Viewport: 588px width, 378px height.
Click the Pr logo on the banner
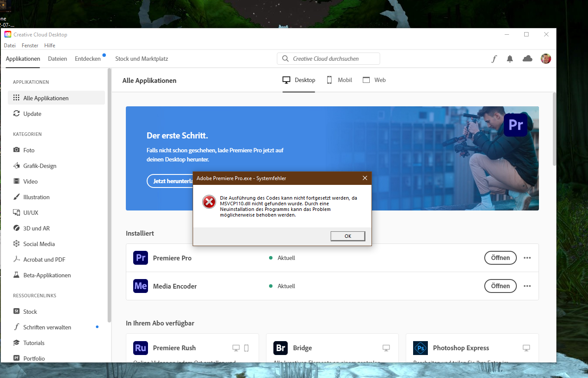pos(516,125)
